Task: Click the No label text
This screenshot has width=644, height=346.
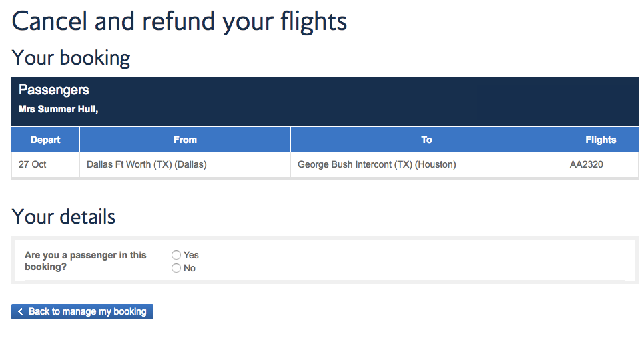Action: 190,268
